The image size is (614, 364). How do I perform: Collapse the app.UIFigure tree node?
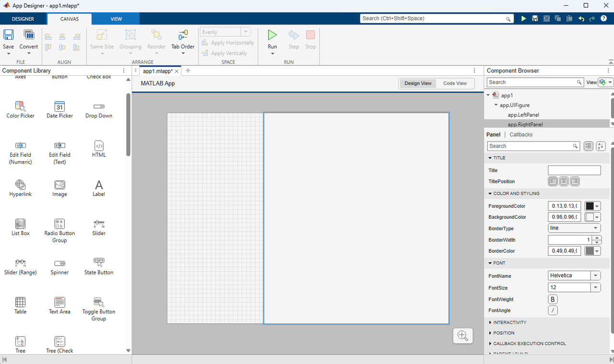[496, 105]
